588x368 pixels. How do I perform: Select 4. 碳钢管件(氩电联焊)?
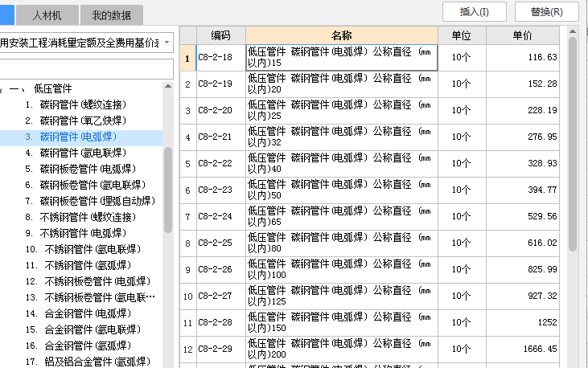tap(76, 153)
